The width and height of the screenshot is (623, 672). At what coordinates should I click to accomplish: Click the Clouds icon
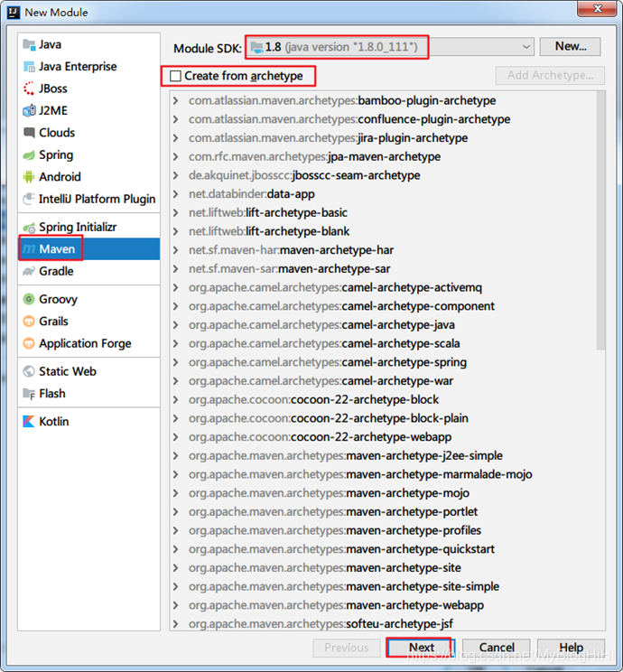point(29,133)
